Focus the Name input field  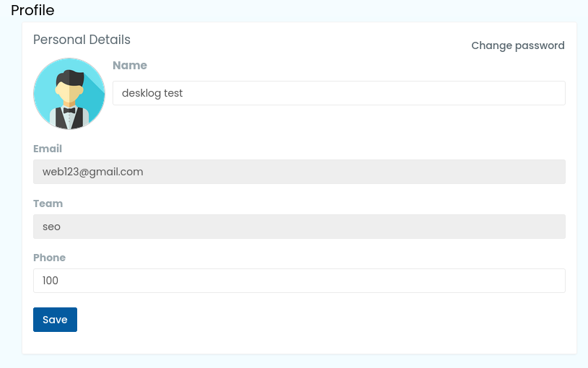tap(339, 93)
